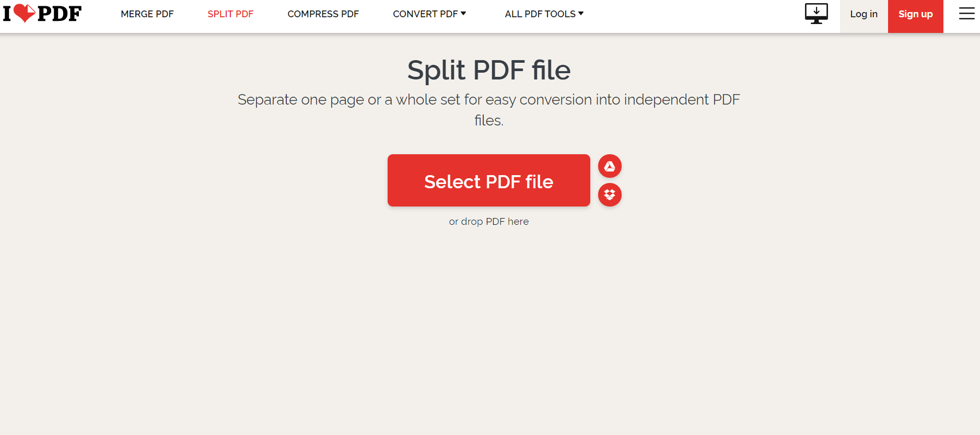Expand the ALL PDF TOOLS dropdown

[540, 14]
